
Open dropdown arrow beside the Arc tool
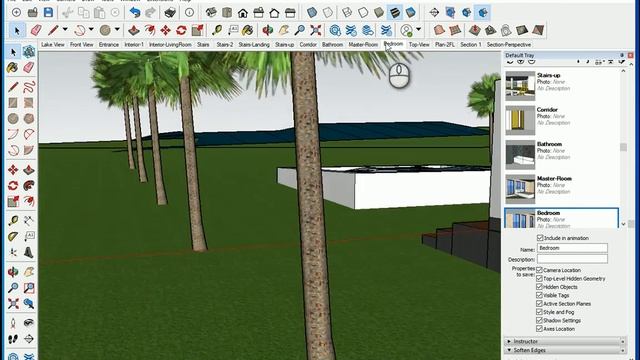[91, 29]
